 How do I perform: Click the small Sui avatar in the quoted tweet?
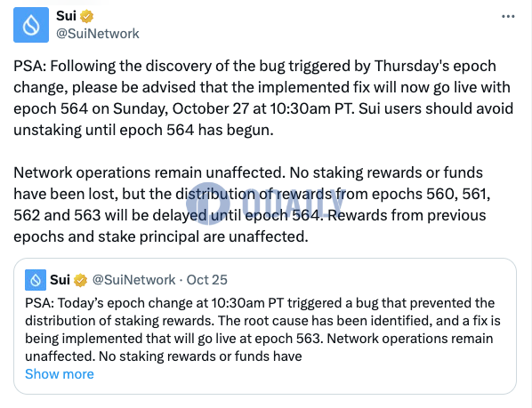pos(36,280)
